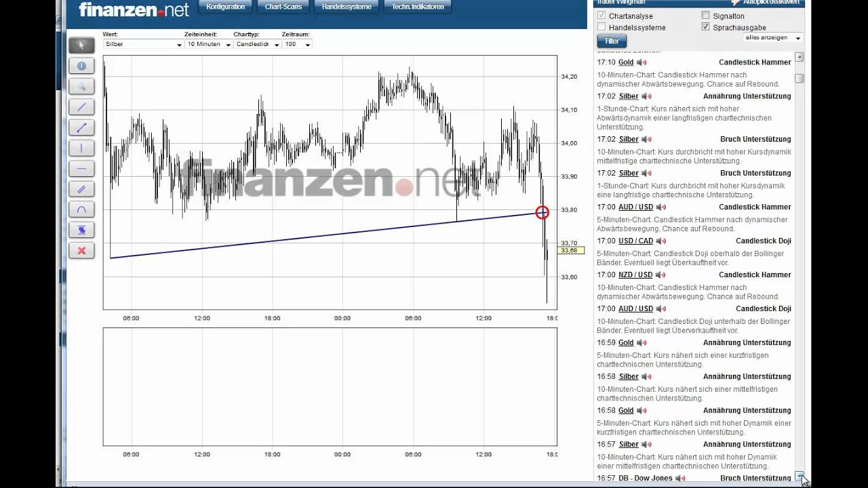Play audio for the 16:58 Silber signal
The image size is (868, 488).
[x=646, y=376]
